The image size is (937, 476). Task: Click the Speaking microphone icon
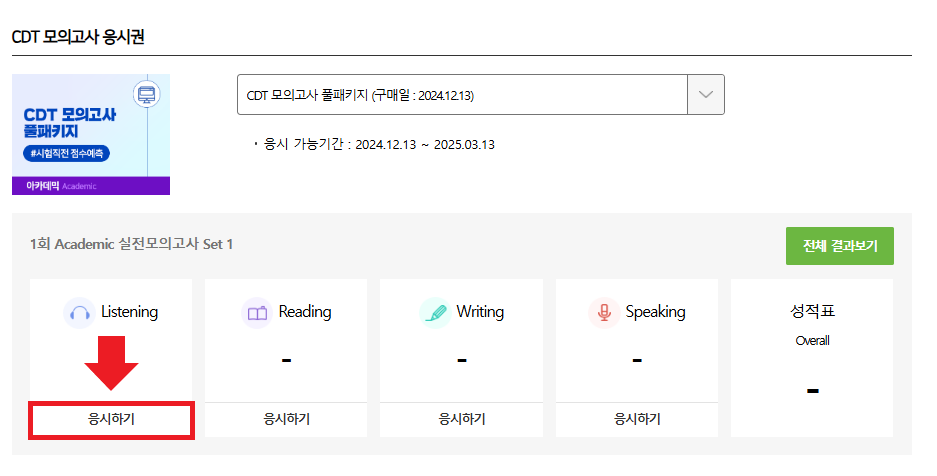click(604, 313)
